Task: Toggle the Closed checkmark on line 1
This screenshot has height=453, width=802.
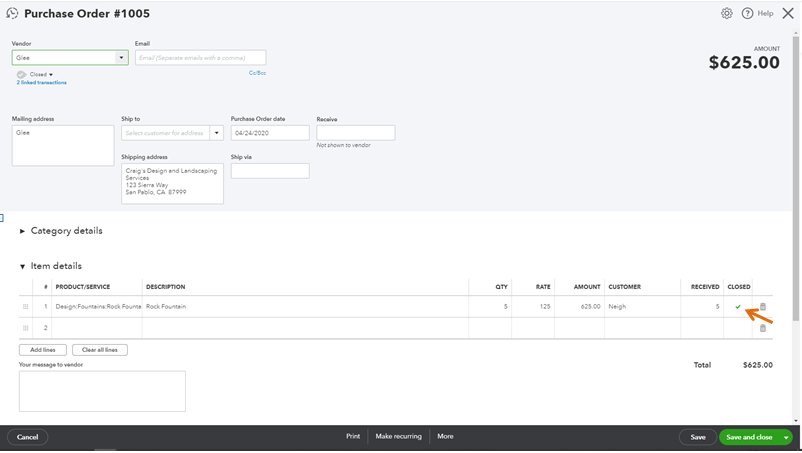Action: tap(738, 307)
